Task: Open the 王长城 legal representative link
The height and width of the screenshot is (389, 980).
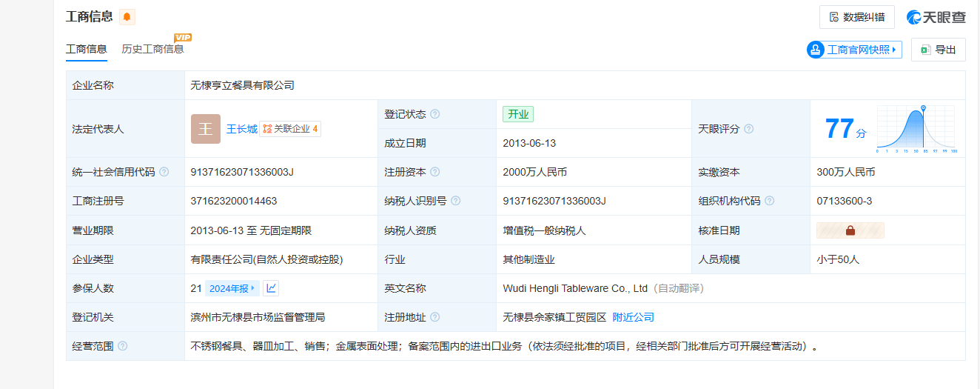Action: point(241,129)
